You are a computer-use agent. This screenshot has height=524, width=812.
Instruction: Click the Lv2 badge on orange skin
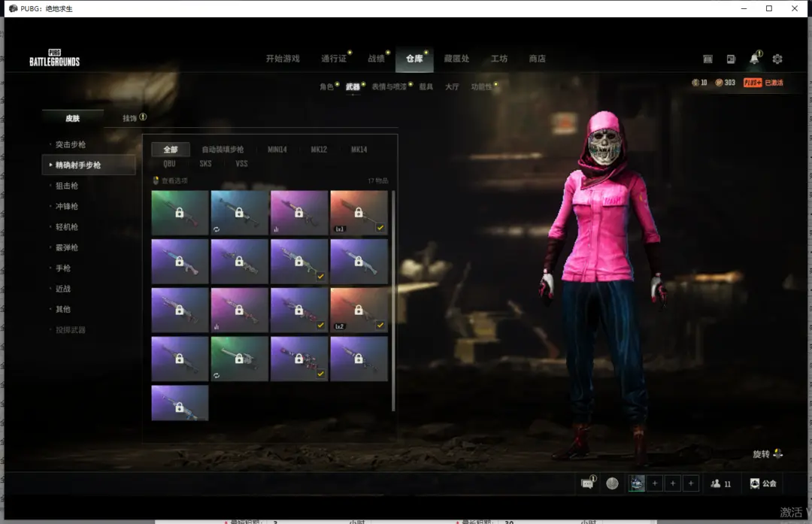(x=340, y=326)
